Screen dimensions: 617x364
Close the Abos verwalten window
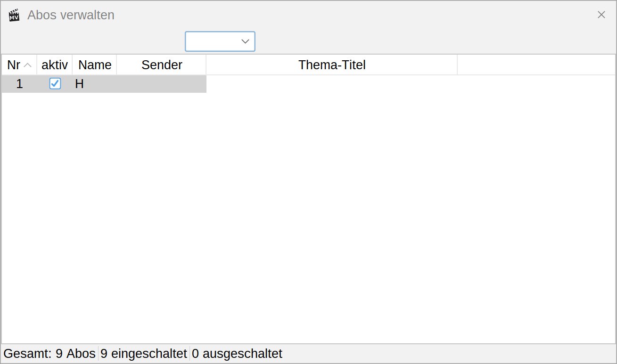pyautogui.click(x=601, y=15)
